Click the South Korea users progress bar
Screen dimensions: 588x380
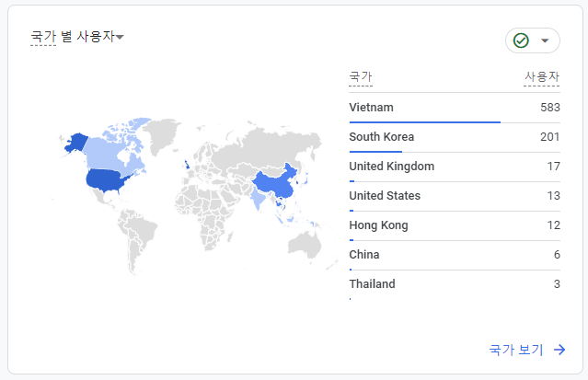pyautogui.click(x=375, y=152)
